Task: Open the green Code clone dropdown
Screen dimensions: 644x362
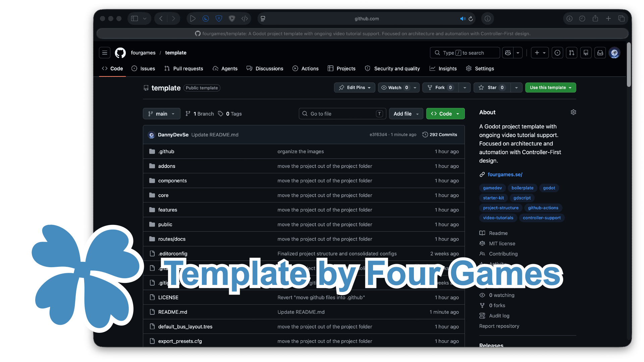Action: point(445,114)
